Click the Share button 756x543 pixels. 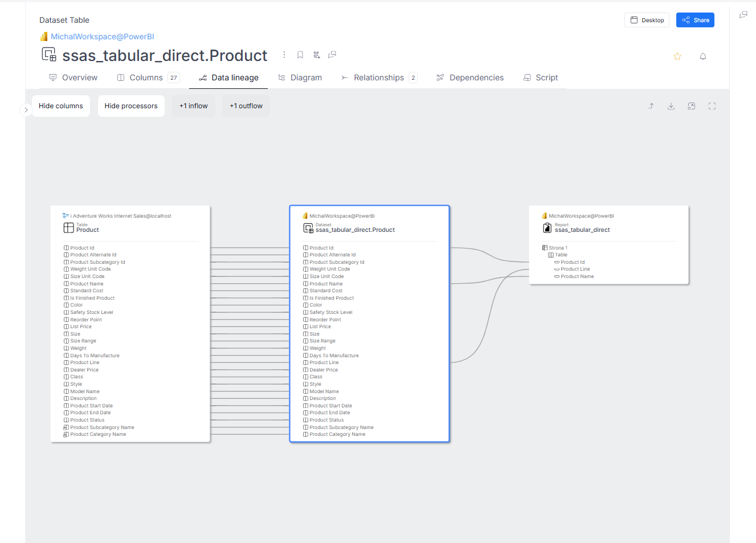click(x=695, y=20)
